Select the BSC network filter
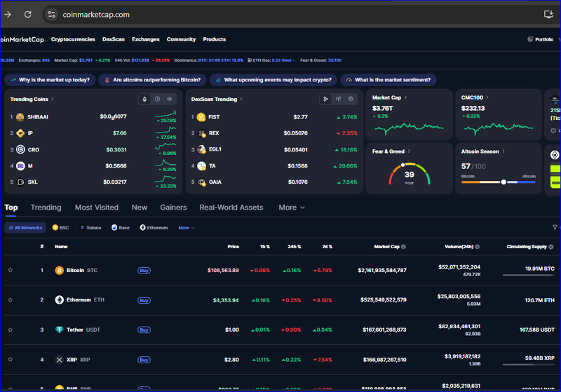The height and width of the screenshot is (392, 561). pos(60,227)
